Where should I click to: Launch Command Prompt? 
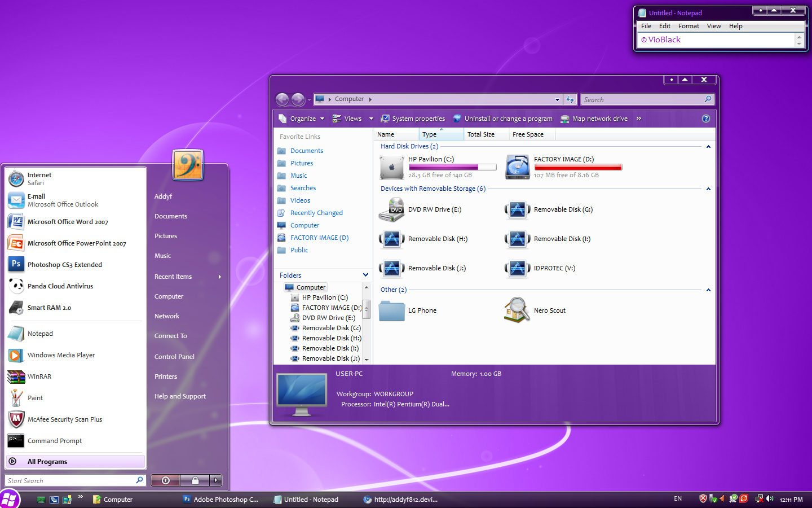[76, 441]
